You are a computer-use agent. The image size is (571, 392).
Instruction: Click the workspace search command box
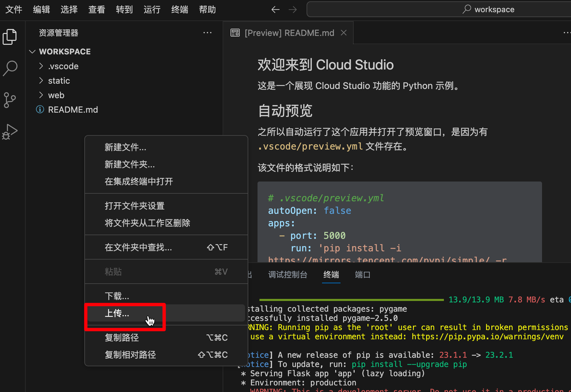[x=439, y=9]
